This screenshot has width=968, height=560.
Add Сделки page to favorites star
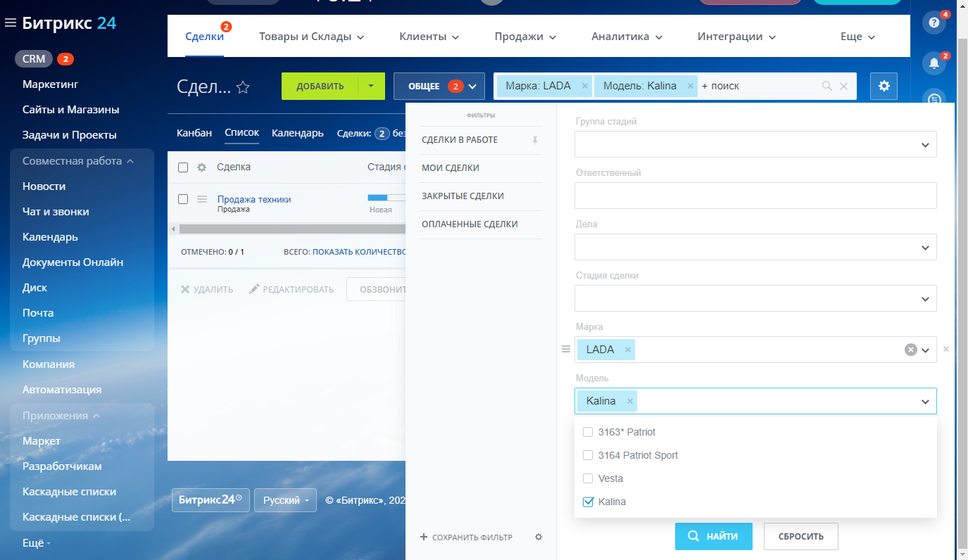tap(243, 87)
